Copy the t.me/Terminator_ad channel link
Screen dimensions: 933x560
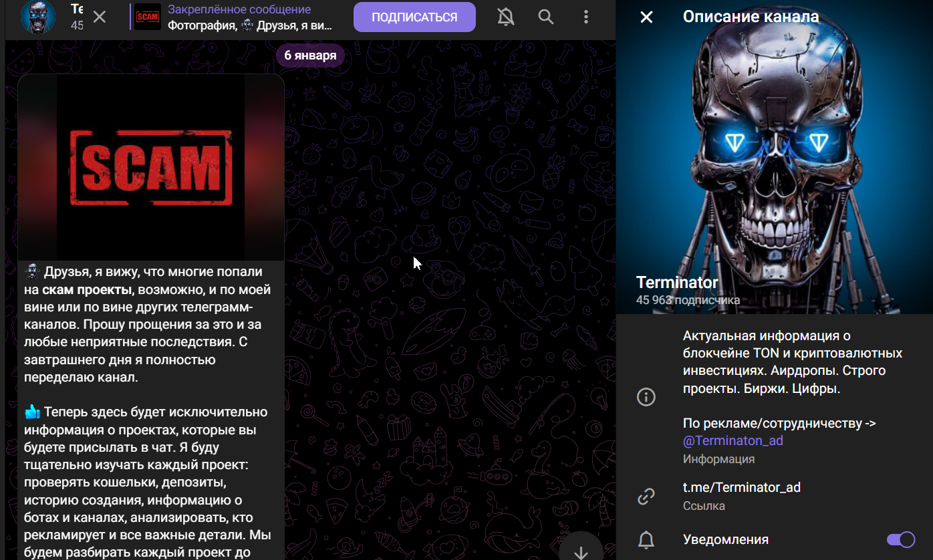[741, 487]
